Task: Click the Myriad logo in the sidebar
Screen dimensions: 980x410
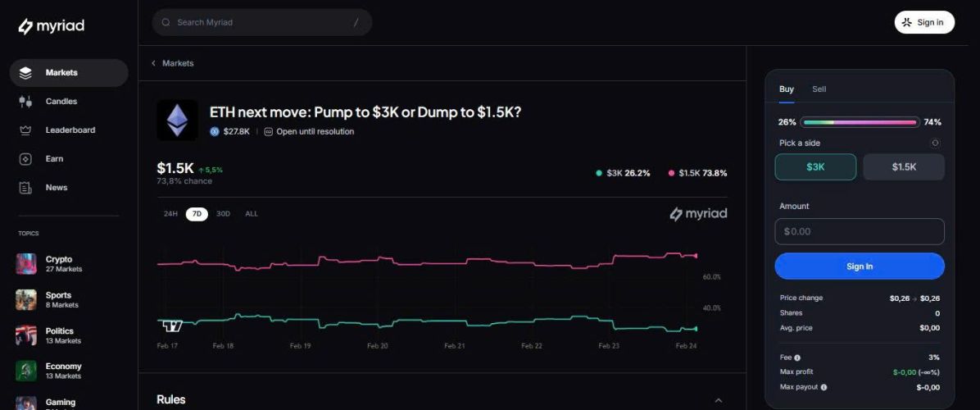Action: click(51, 26)
